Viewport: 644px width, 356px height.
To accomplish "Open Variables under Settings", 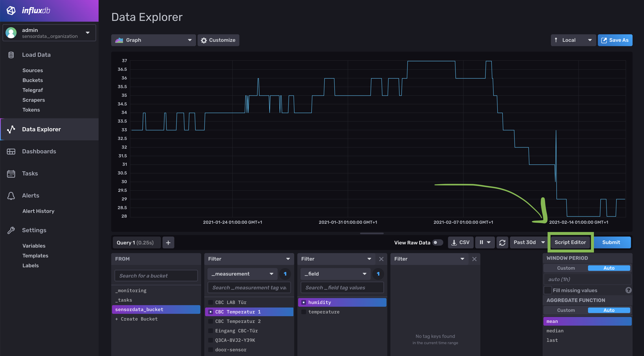I will (34, 246).
